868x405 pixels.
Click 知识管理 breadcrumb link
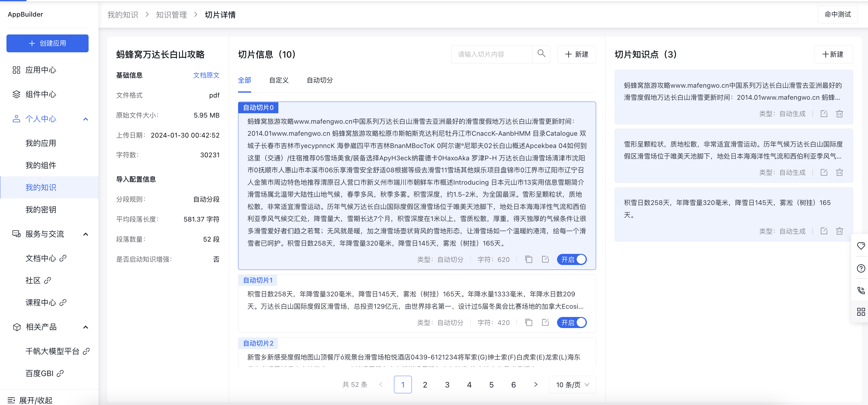pos(171,15)
